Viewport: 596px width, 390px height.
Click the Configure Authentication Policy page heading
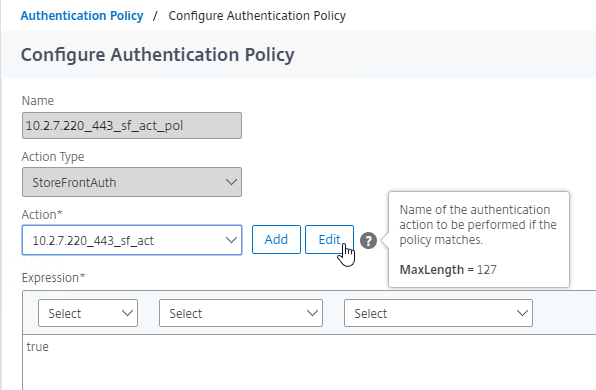(x=157, y=55)
